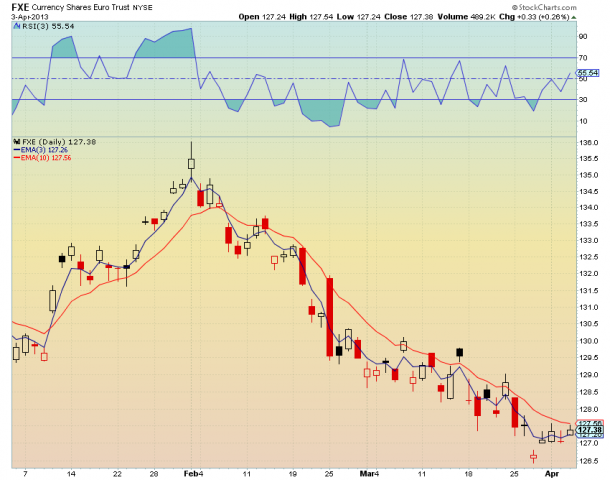
Task: Click the RSI 90 axis label
Action: pos(583,37)
